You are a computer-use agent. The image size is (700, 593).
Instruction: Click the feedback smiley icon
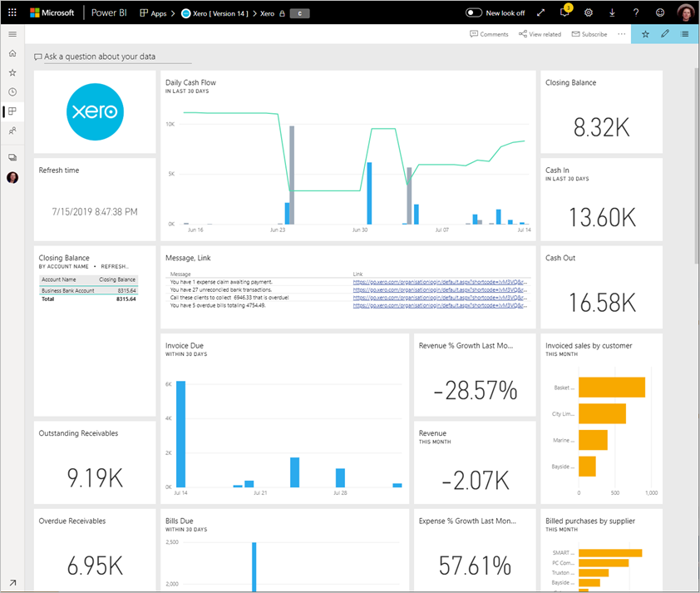point(660,12)
